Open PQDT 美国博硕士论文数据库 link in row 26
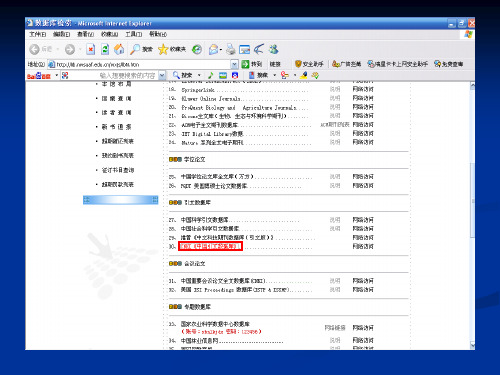This screenshot has height=375, width=500. tap(214, 186)
